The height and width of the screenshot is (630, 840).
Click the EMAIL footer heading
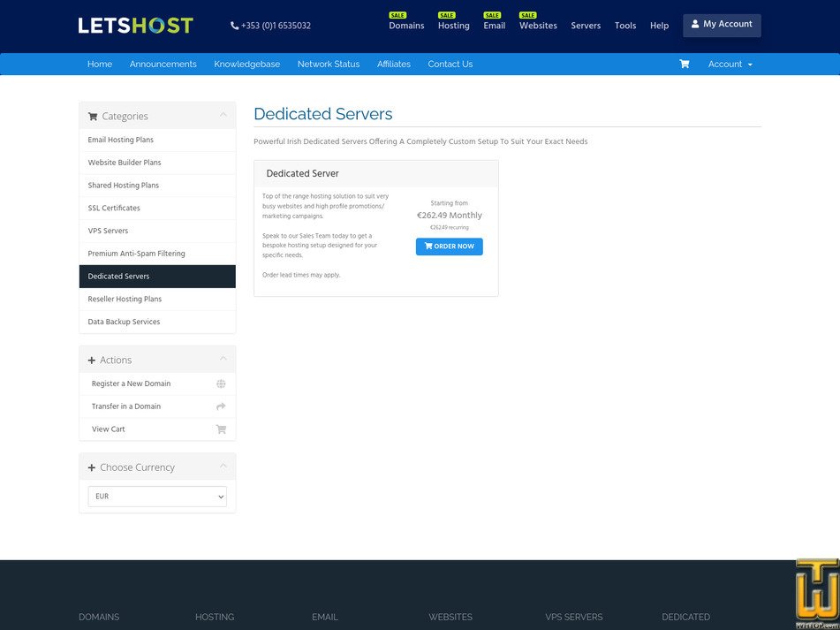coord(325,617)
